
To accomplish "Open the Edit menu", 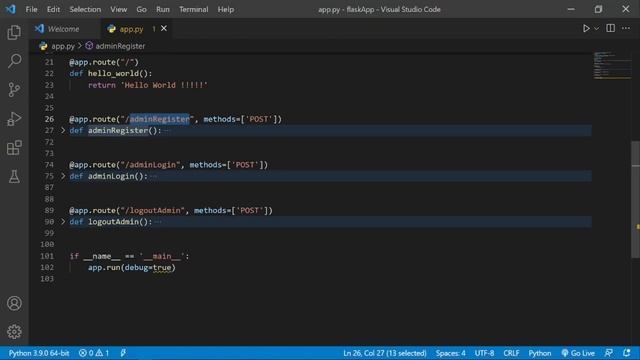I will tap(53, 9).
